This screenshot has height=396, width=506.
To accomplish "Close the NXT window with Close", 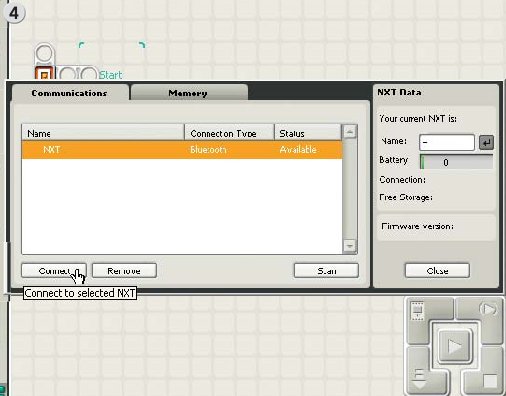I will tap(437, 270).
